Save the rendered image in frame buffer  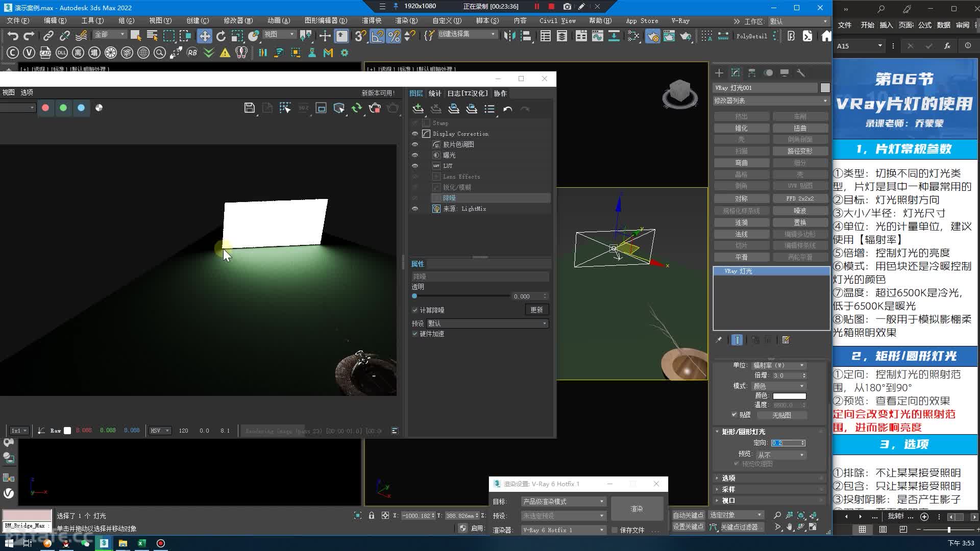pos(249,108)
